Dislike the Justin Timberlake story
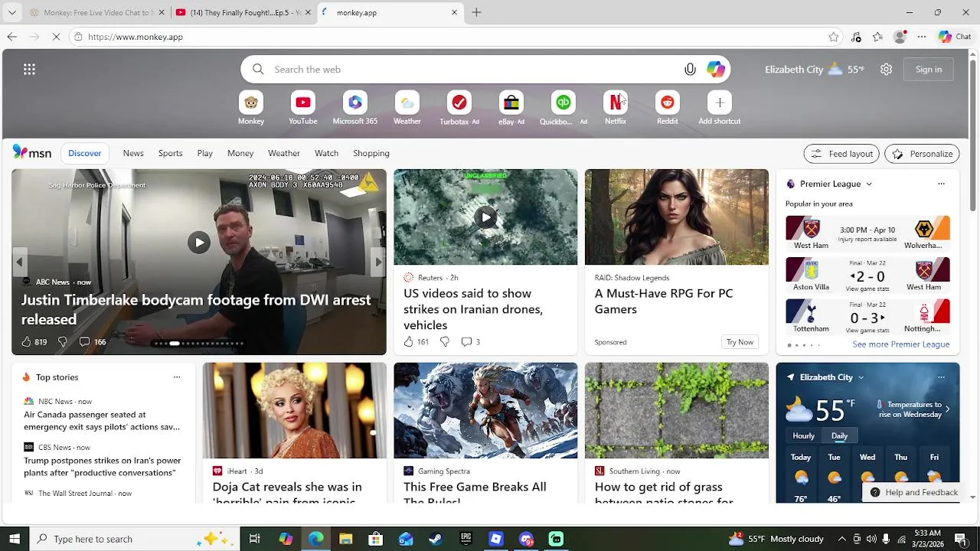Viewport: 980px width, 551px height. point(63,342)
